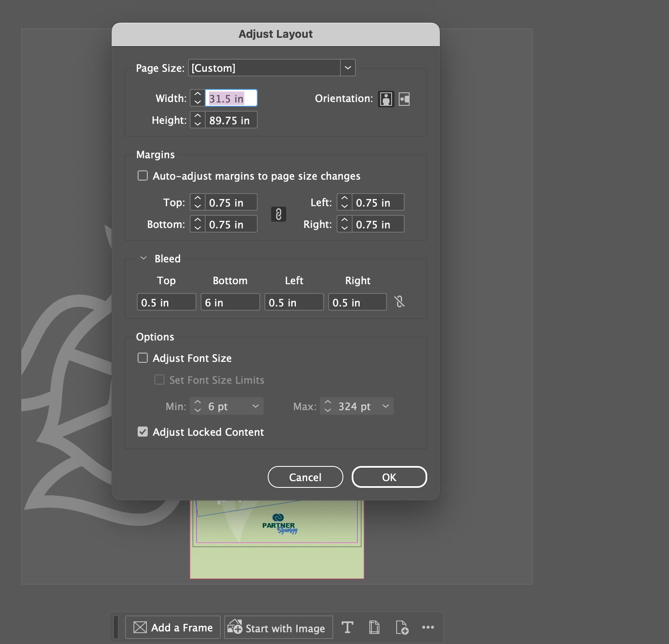Open the more options ellipsis in the toolbar

pos(428,627)
